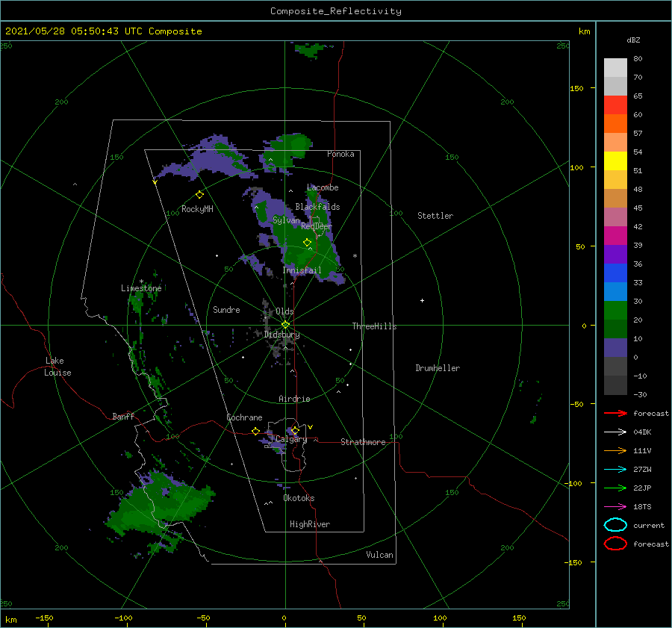
Task: Select the Cochrane label
Action: [244, 417]
